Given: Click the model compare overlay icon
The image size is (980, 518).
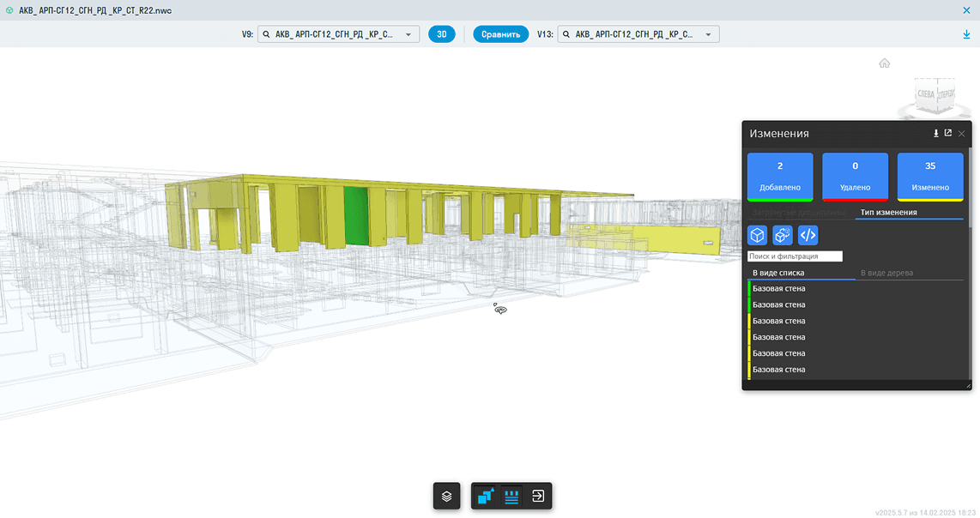Looking at the screenshot, I should pos(486,497).
